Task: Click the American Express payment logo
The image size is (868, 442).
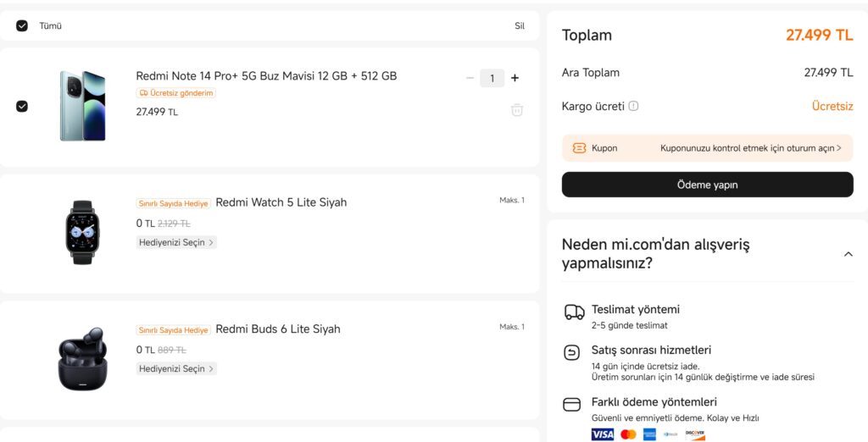Action: [x=649, y=434]
